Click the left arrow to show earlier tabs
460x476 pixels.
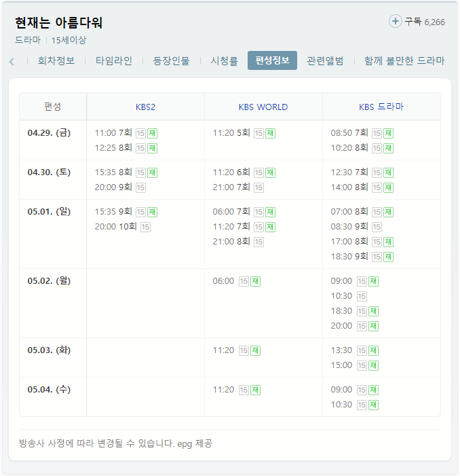[x=12, y=62]
